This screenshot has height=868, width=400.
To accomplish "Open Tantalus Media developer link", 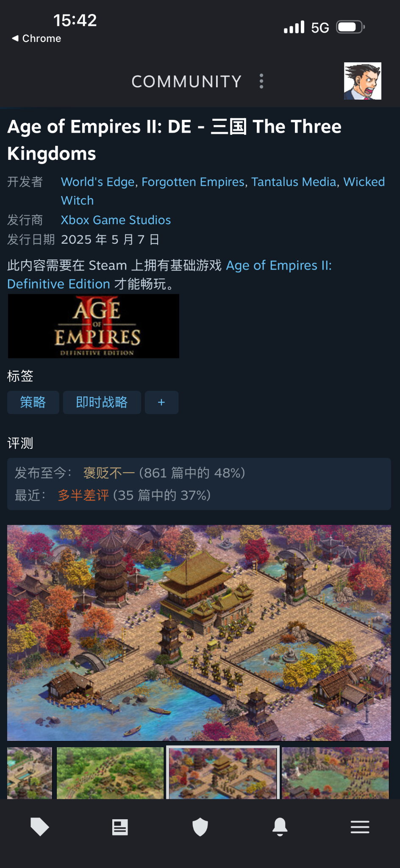I will pyautogui.click(x=294, y=182).
